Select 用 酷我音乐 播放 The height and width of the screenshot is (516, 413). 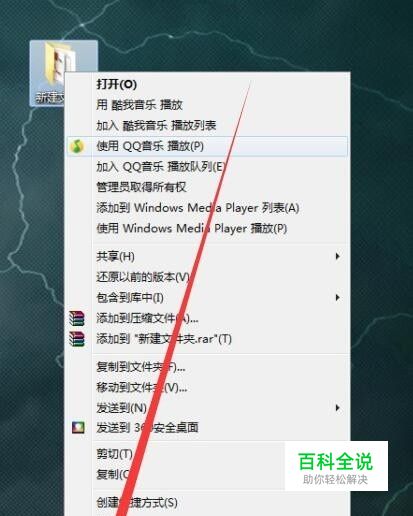pyautogui.click(x=139, y=105)
